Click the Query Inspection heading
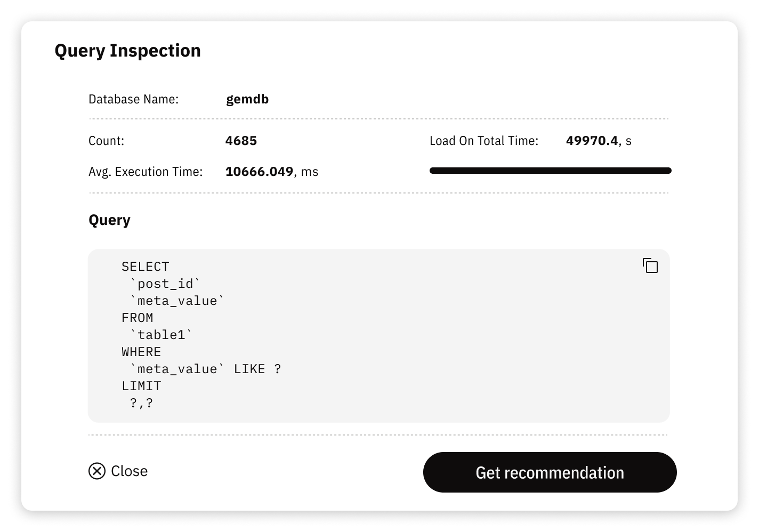 pos(128,51)
